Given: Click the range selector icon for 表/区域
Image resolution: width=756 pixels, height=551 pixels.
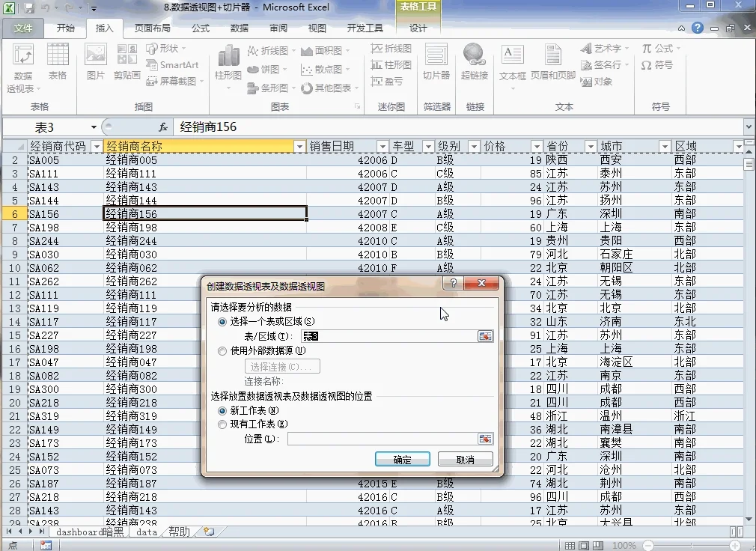Looking at the screenshot, I should 486,336.
